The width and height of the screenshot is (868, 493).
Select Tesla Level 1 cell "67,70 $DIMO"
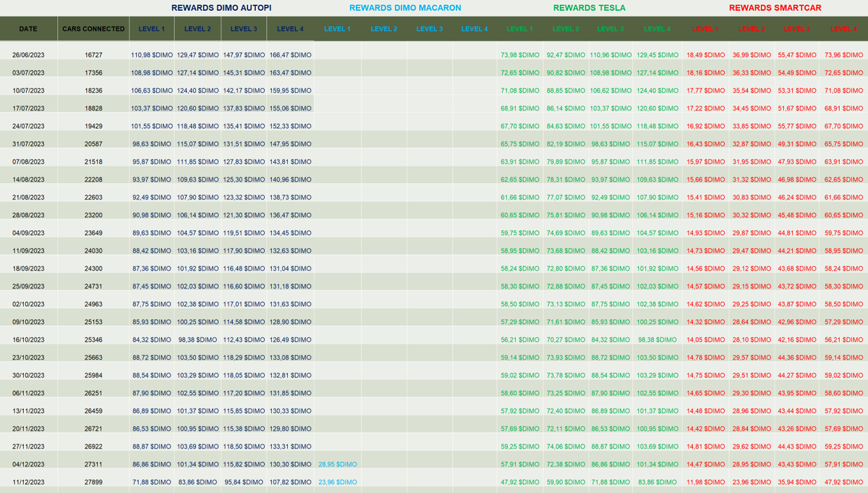(519, 126)
